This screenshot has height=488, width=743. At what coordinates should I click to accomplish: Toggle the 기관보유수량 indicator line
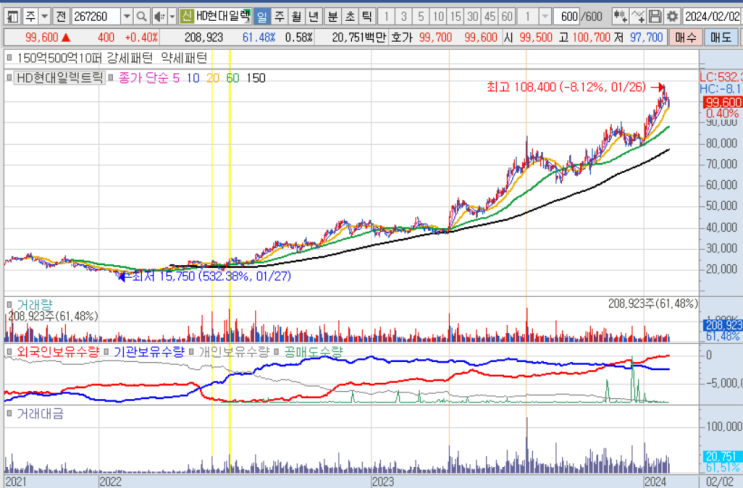[x=148, y=352]
